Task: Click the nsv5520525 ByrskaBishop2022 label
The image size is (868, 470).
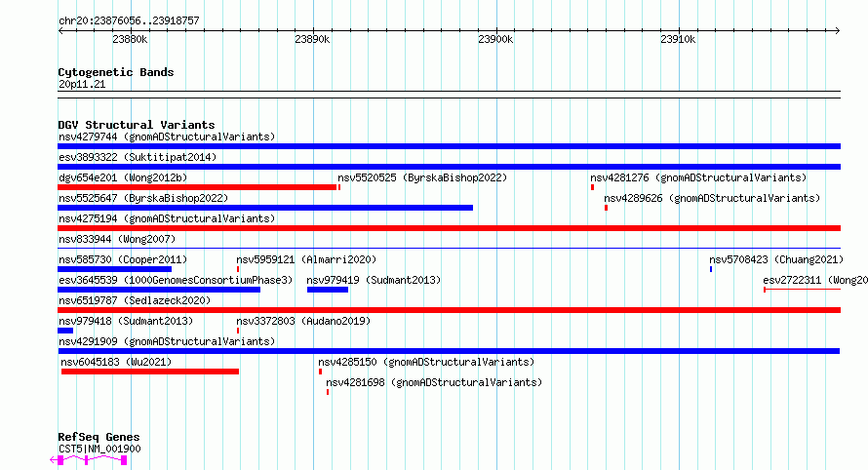Action: tap(422, 177)
